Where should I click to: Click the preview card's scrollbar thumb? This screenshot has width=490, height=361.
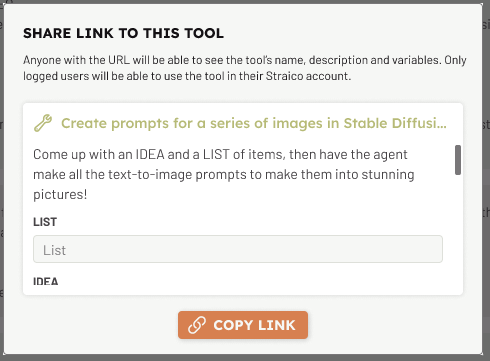pos(458,160)
